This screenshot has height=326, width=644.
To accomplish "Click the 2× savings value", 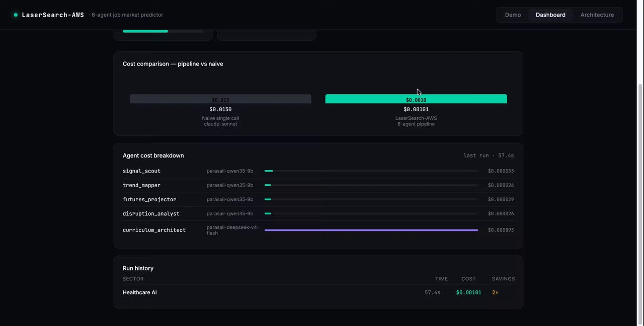I will click(x=495, y=292).
